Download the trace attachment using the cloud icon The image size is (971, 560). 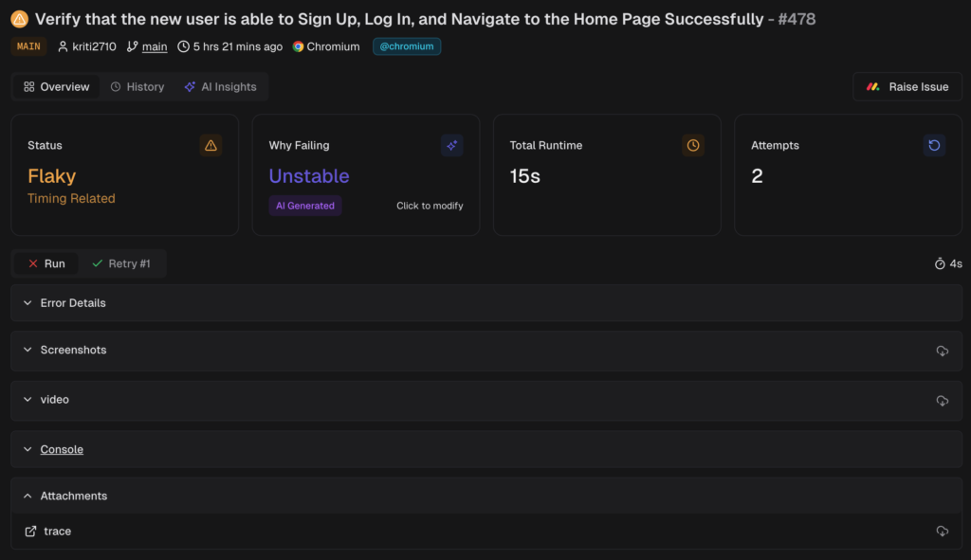click(x=942, y=532)
